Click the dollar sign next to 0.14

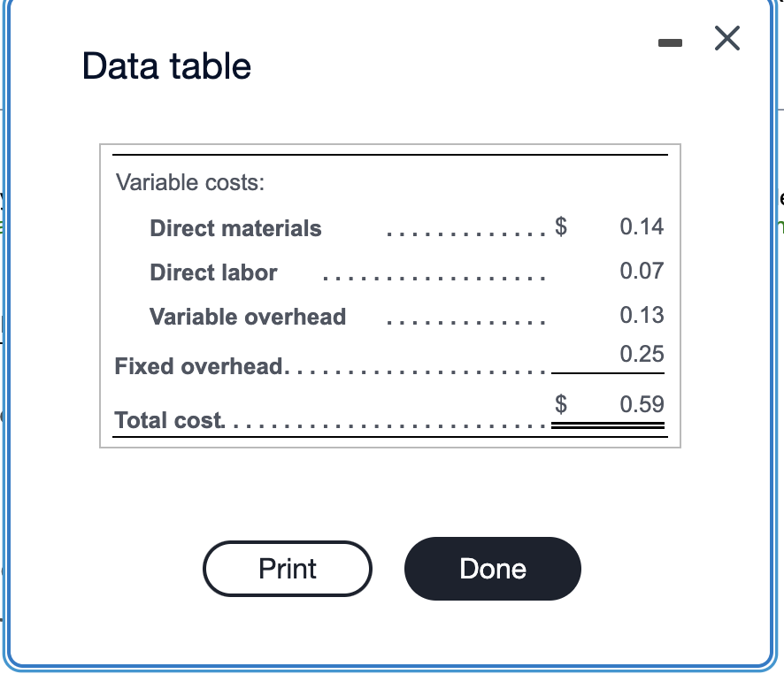[x=561, y=226]
